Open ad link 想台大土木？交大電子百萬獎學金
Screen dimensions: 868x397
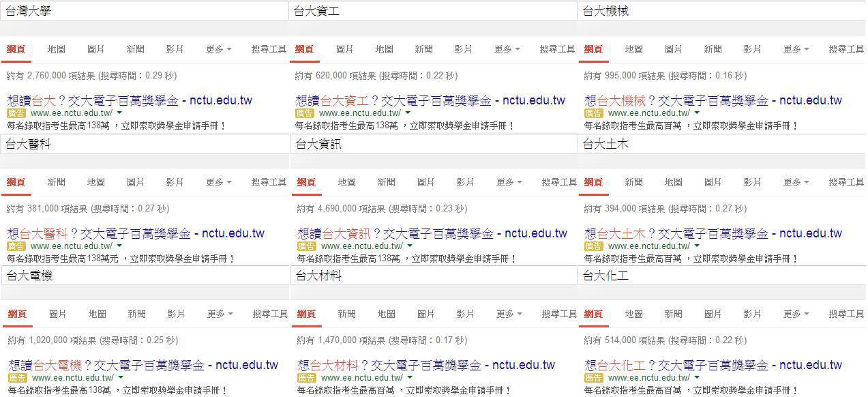(x=713, y=233)
